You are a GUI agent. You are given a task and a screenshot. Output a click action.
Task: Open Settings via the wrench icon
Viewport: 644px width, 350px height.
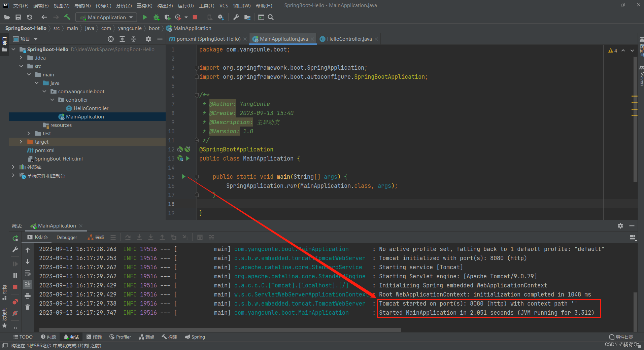coord(236,17)
